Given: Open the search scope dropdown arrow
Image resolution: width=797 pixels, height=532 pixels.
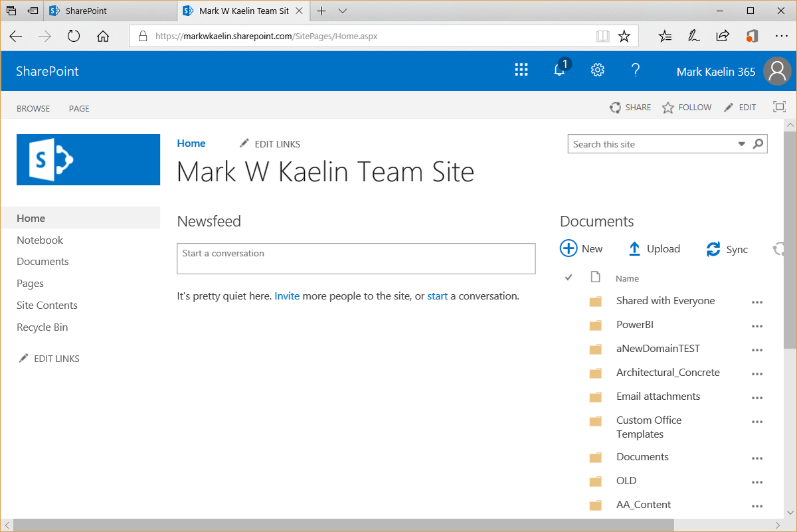Looking at the screenshot, I should tap(742, 143).
